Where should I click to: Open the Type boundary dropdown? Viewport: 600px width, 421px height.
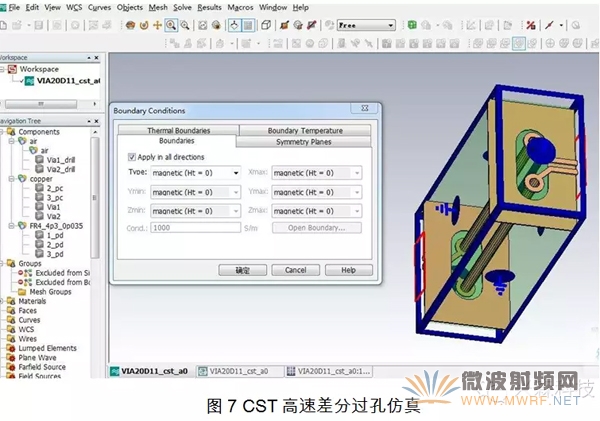[236, 173]
